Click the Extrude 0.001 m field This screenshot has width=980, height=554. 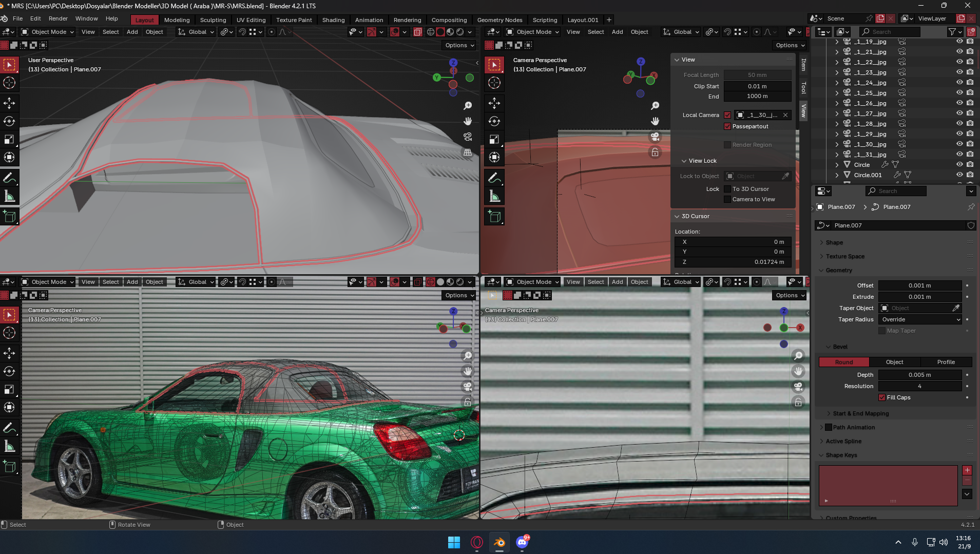point(920,297)
